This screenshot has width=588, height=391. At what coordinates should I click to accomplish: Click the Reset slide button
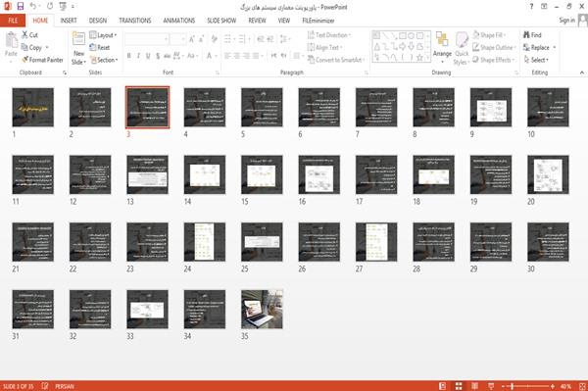click(x=100, y=48)
